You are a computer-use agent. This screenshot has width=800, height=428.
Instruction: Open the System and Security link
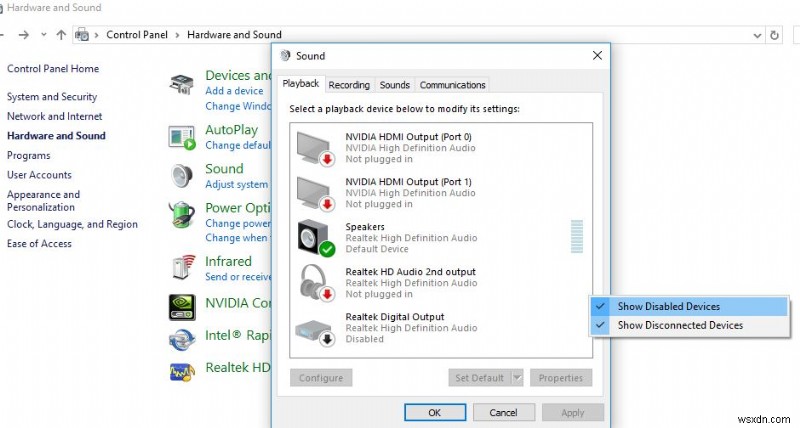tap(52, 97)
